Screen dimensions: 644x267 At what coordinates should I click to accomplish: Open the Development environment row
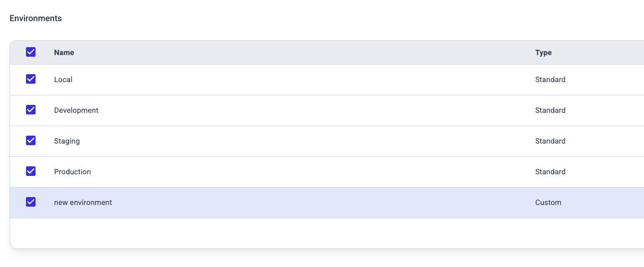point(327,110)
